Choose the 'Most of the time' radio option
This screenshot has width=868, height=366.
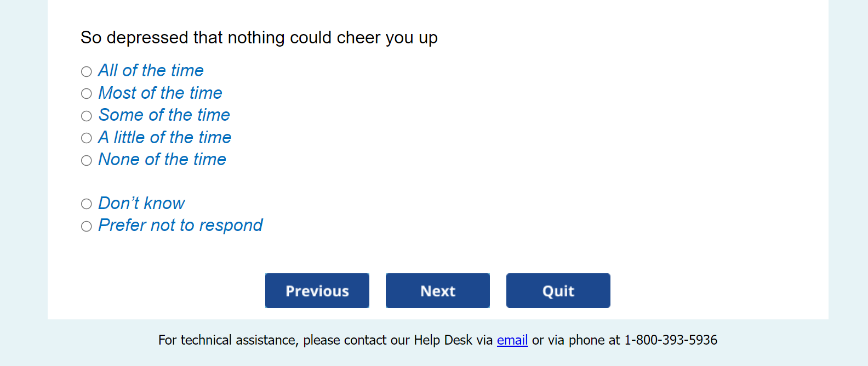[87, 94]
